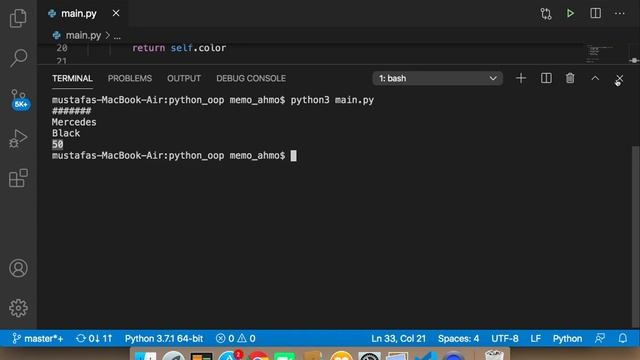Click the breadcrumb ellipsis symbol
This screenshot has width=640, height=360.
(117, 36)
